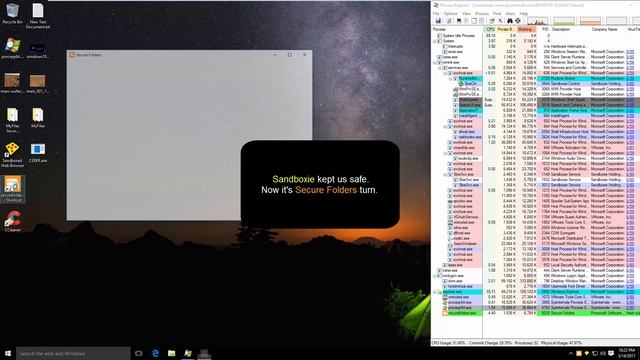
Task: Select the Interrupts process row
Action: click(x=536, y=47)
